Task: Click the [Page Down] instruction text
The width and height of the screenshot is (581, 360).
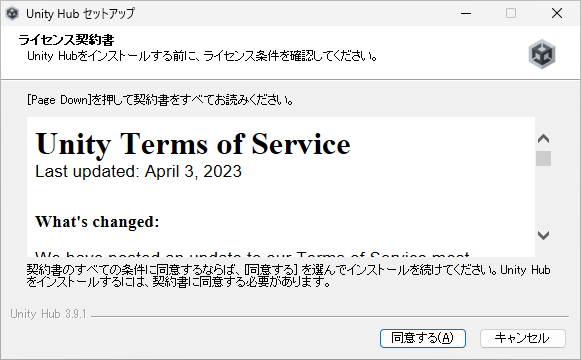Action: click(160, 100)
